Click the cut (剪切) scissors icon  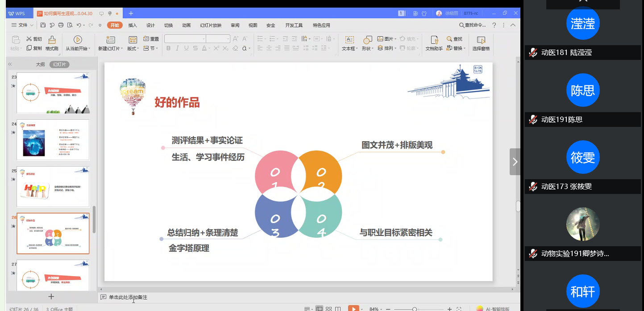[x=29, y=39]
